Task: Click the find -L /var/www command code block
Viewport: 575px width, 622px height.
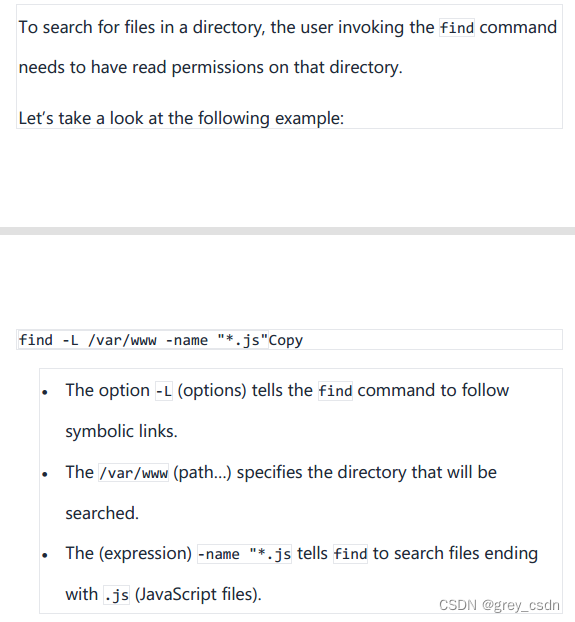Action: point(289,340)
